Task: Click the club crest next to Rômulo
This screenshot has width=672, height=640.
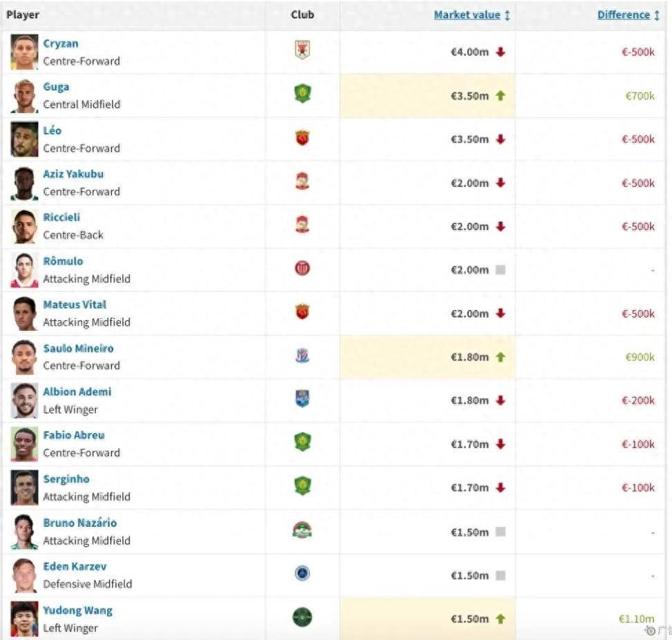Action: point(302,269)
